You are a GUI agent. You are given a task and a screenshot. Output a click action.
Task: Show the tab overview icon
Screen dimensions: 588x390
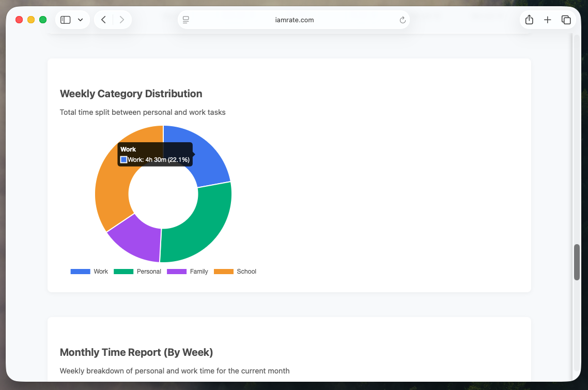566,20
